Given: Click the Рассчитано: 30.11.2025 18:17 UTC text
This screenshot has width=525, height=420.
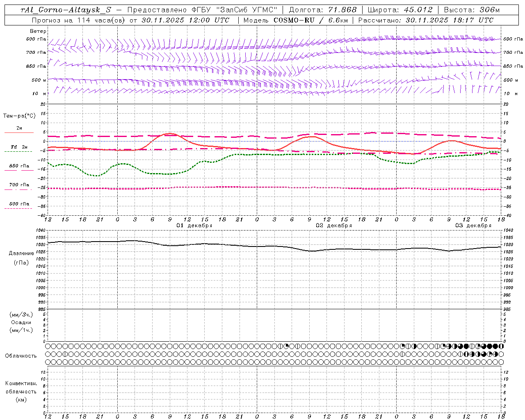Looking at the screenshot, I should tap(426, 20).
